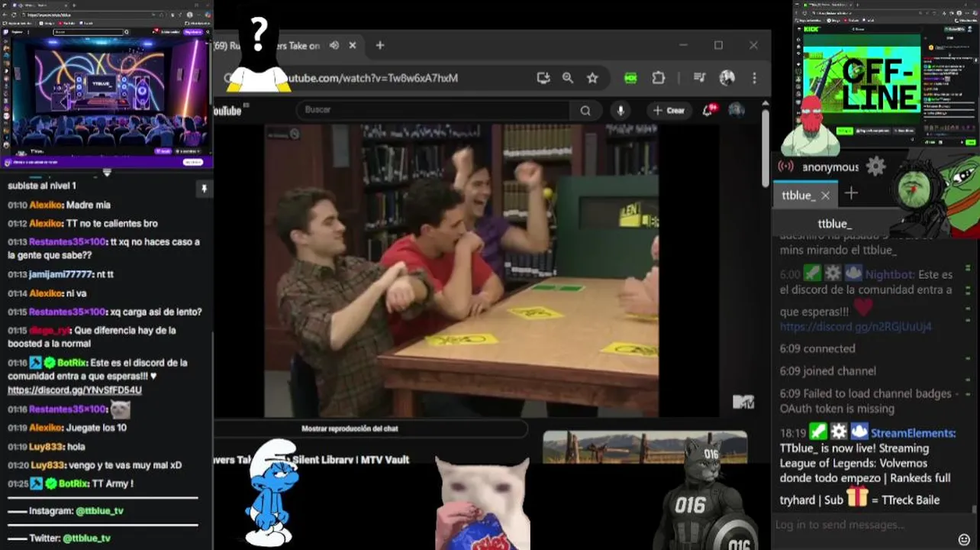
Task: Open the Crear menu on YouTube
Action: [669, 110]
